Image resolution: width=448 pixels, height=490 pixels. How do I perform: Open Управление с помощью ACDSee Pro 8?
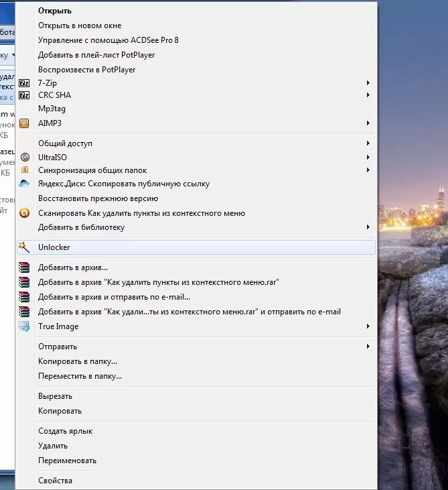tap(196, 40)
